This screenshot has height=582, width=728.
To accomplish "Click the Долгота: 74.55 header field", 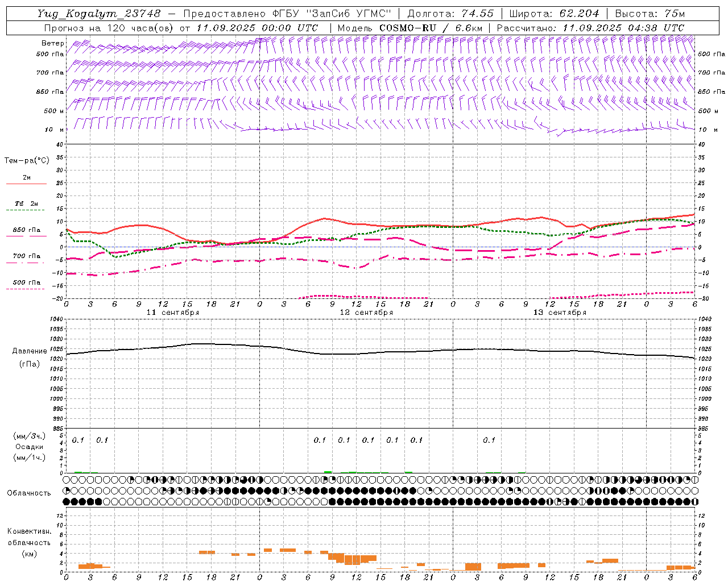I will 450,14.
